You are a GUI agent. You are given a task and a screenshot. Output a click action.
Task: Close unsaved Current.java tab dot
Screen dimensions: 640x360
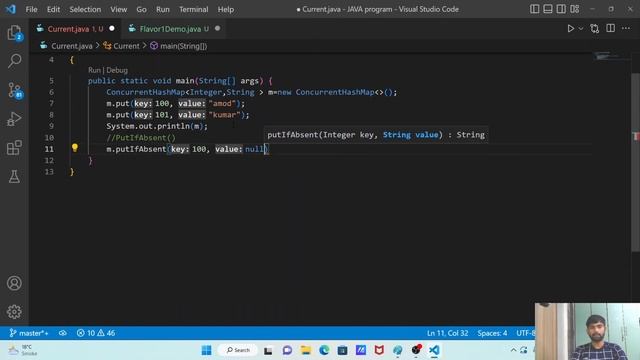112,29
